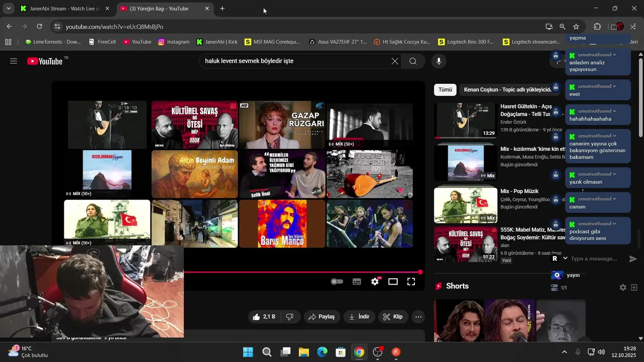Screen dimensions: 644x362
Task: Go back using Chrome back arrow
Action: click(x=9, y=27)
